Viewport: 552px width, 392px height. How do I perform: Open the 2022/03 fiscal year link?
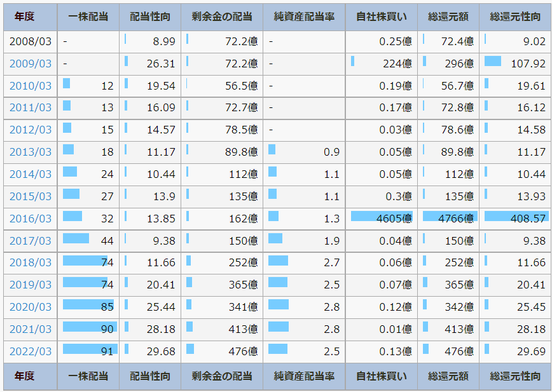pos(31,351)
